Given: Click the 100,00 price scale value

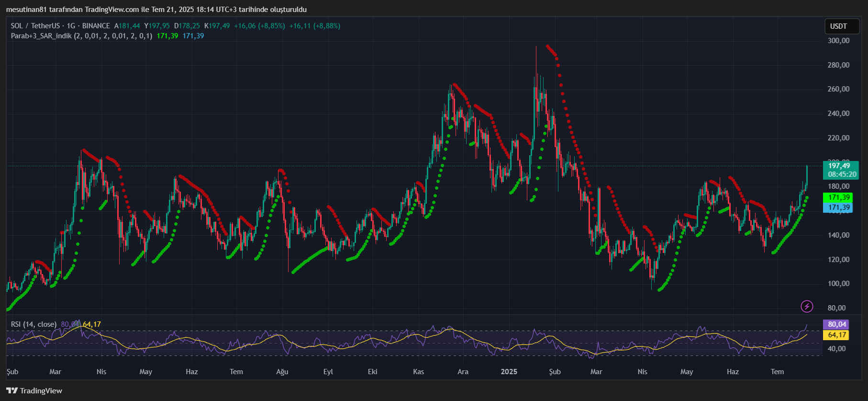Looking at the screenshot, I should click(x=838, y=284).
